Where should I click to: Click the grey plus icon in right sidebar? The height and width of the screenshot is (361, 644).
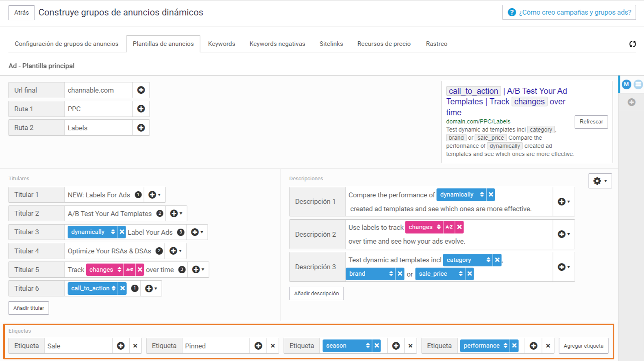[631, 102]
